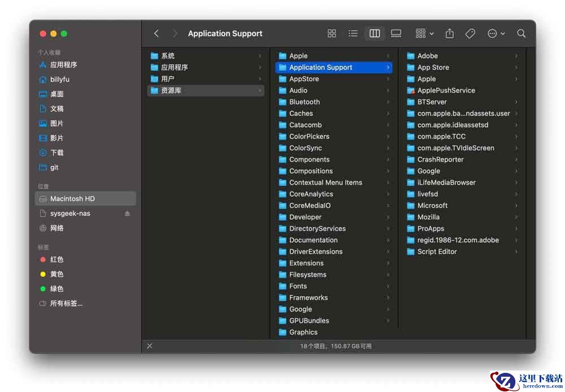Open billyfu home folder in sidebar
Viewport: 565px width, 392px height.
[x=85, y=79]
